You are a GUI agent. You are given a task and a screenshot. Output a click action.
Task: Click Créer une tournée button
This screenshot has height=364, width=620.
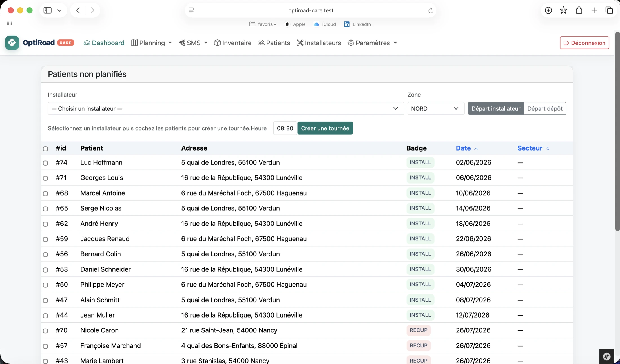(x=325, y=128)
